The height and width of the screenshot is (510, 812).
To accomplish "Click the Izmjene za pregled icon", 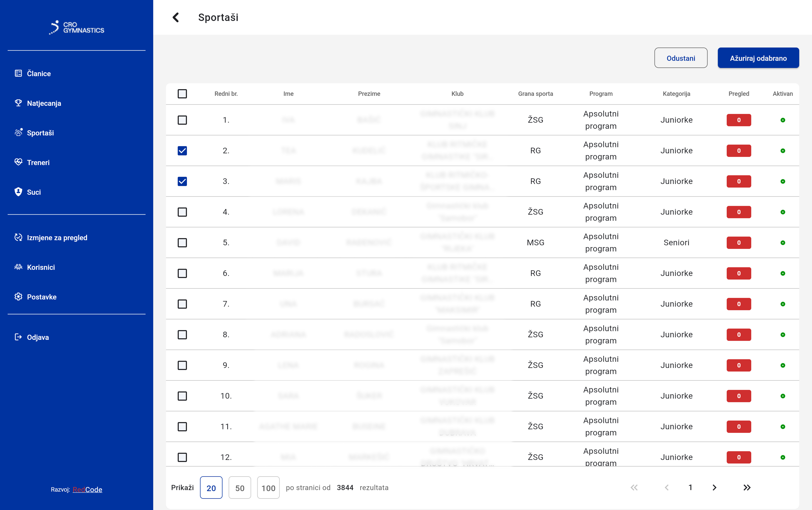I will click(18, 237).
